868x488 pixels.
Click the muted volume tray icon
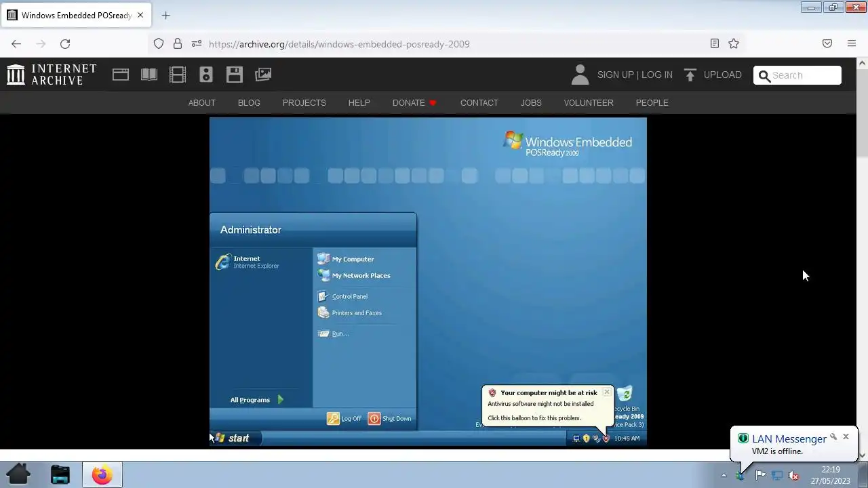[x=793, y=475]
